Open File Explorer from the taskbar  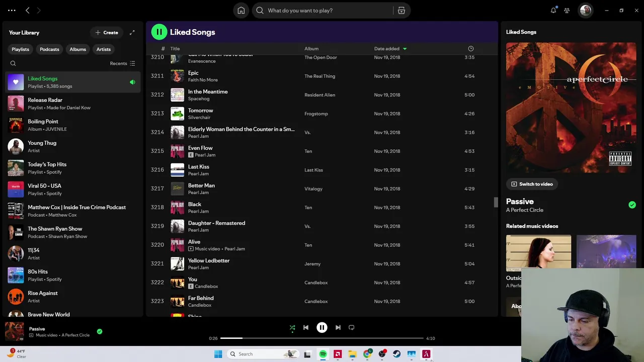pyautogui.click(x=352, y=354)
